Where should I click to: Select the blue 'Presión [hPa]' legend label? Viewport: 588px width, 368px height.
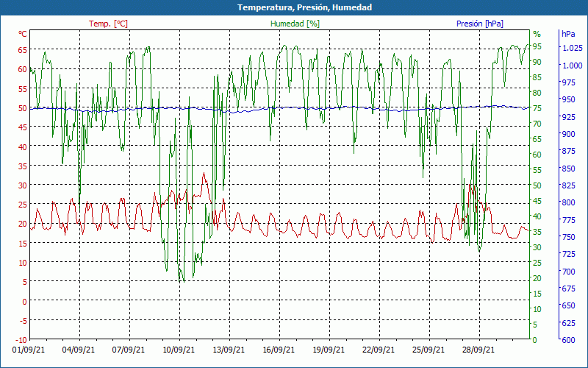480,24
